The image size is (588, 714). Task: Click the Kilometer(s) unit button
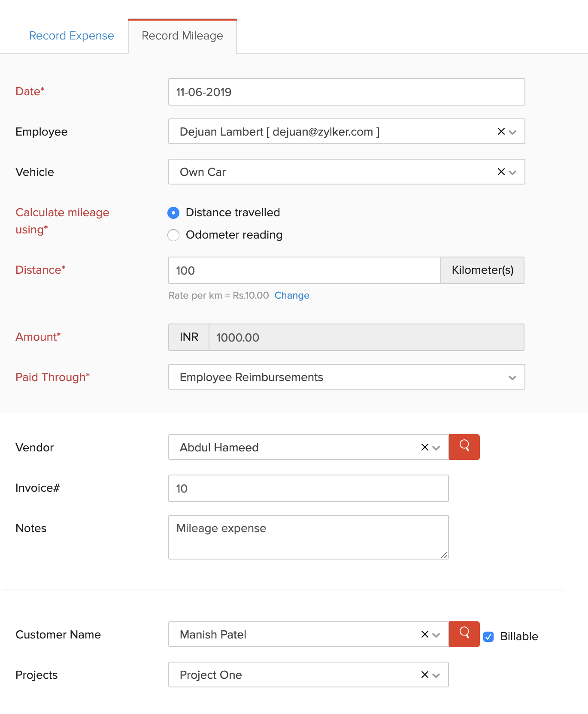(482, 270)
